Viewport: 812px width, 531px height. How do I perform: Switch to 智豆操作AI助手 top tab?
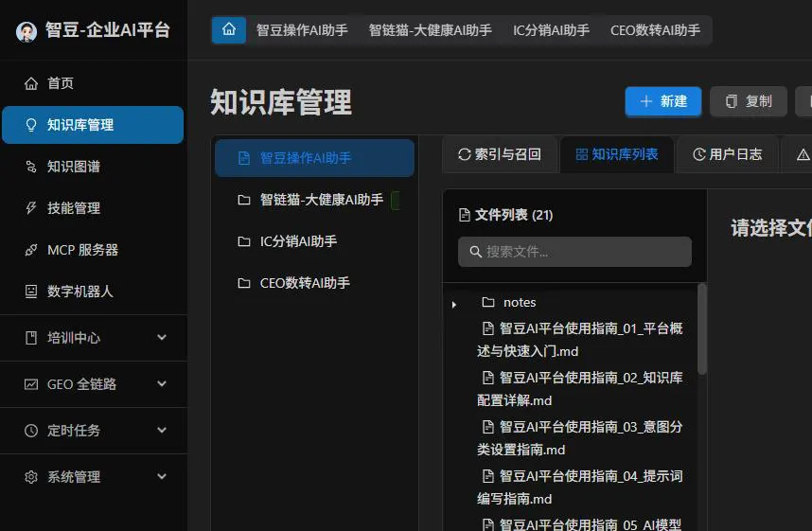tap(302, 30)
